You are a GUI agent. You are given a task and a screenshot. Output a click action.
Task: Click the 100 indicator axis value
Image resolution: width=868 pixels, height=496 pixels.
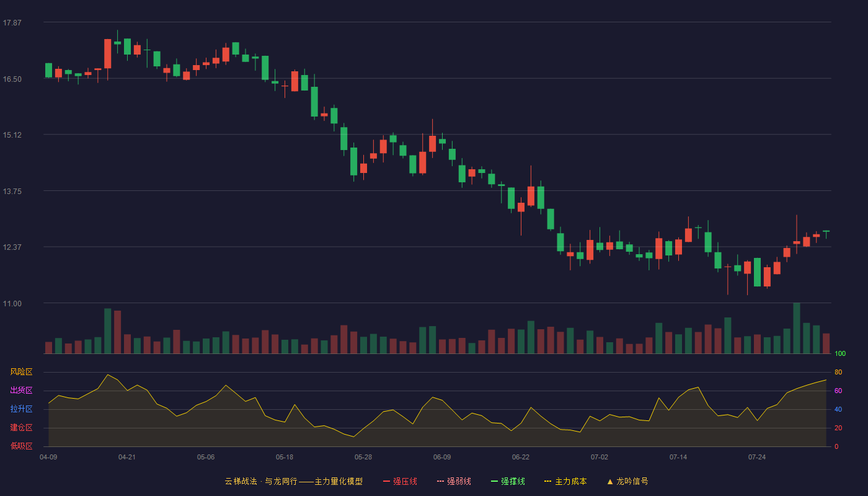click(840, 354)
